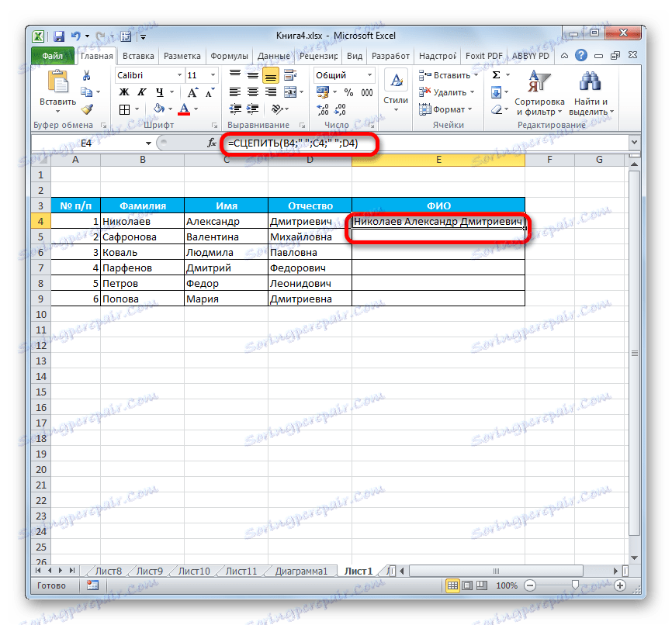
Task: Open the Find and Select binoculars icon
Action: tap(591, 81)
